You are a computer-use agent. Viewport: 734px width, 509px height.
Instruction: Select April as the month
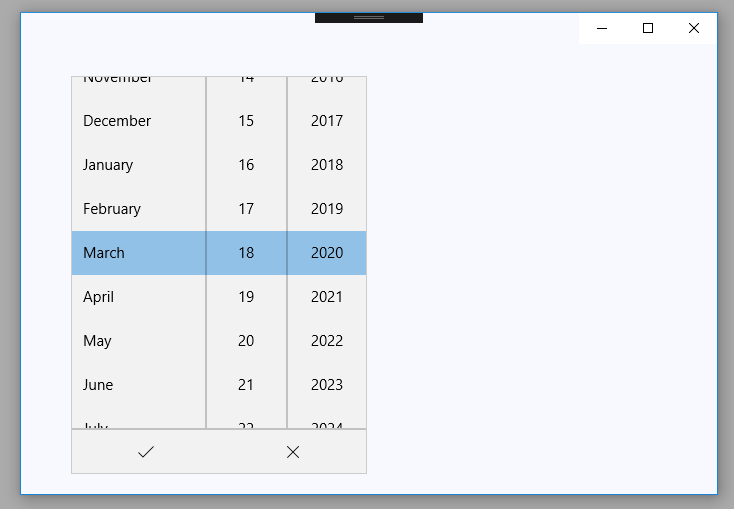(x=139, y=297)
